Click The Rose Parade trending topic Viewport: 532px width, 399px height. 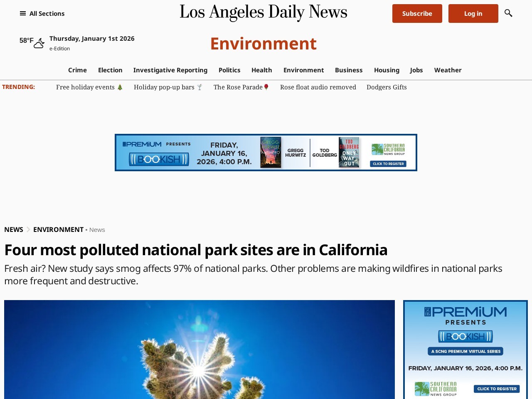(241, 87)
